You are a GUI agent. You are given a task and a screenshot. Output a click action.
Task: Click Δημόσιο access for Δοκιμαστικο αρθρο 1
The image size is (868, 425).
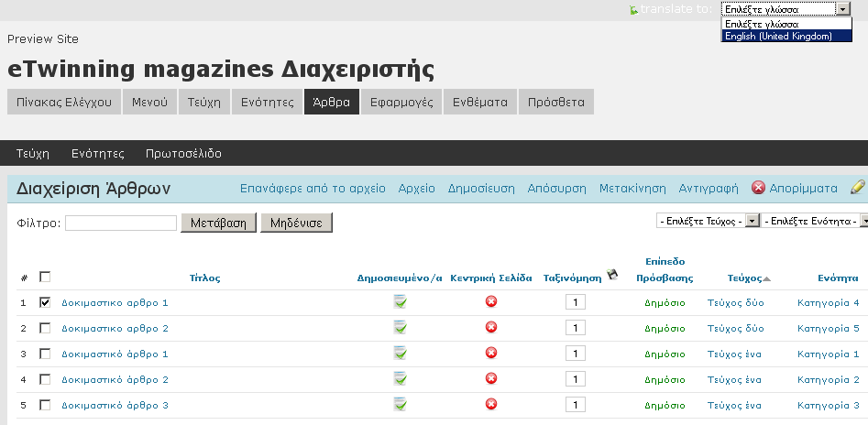click(665, 302)
